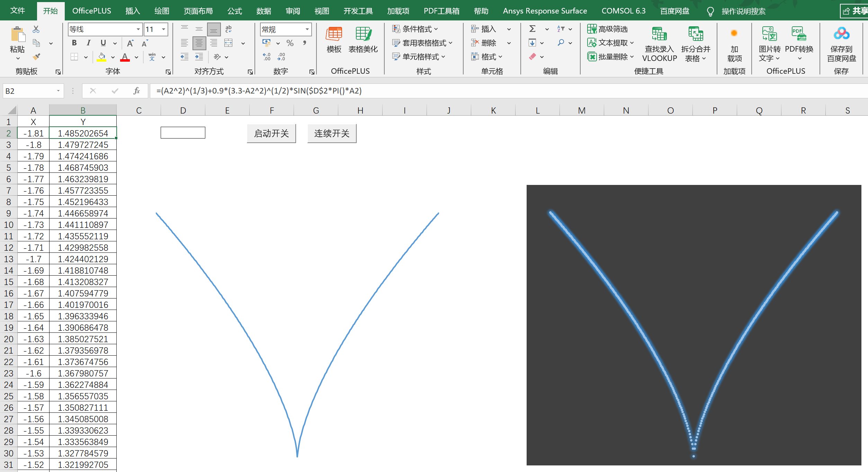Switch to the 插入 ribbon tab

pyautogui.click(x=132, y=11)
